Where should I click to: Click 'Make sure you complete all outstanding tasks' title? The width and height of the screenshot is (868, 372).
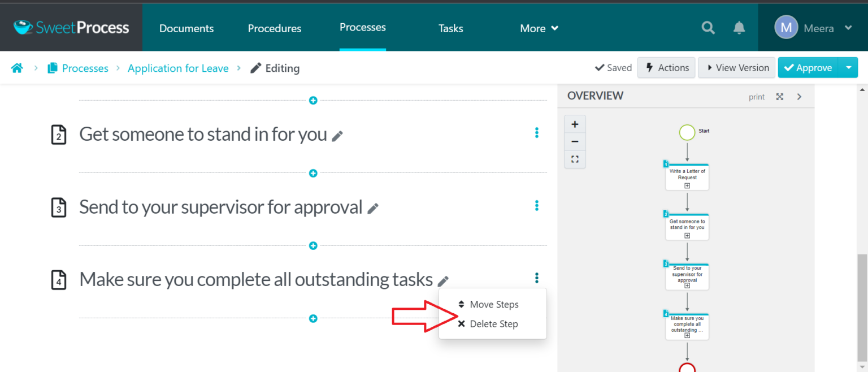click(x=256, y=280)
